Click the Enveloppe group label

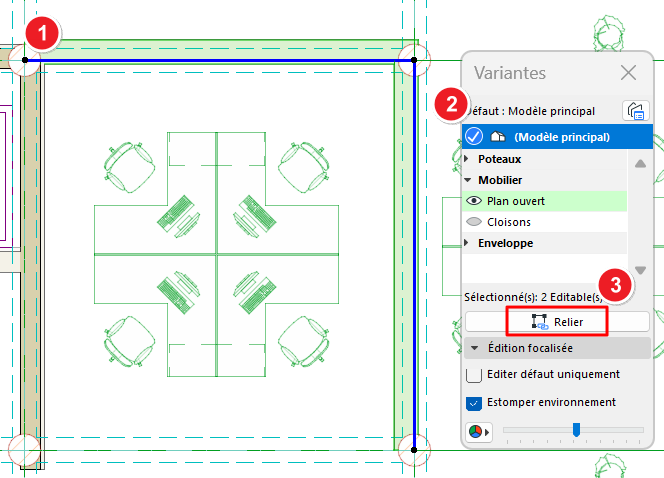[x=506, y=243]
